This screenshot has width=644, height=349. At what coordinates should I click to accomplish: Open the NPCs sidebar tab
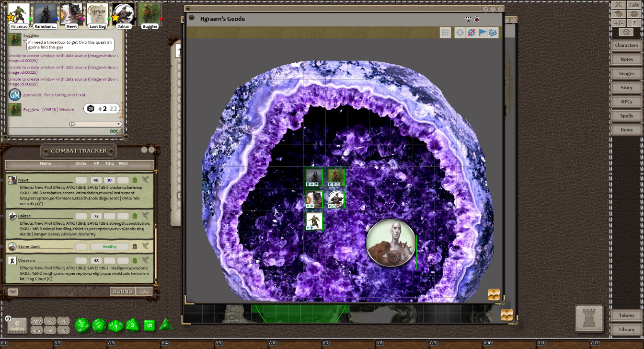coord(626,102)
